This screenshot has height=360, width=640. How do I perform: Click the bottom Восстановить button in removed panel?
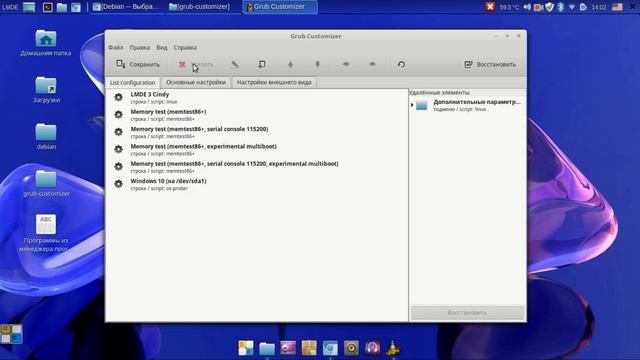(x=467, y=313)
